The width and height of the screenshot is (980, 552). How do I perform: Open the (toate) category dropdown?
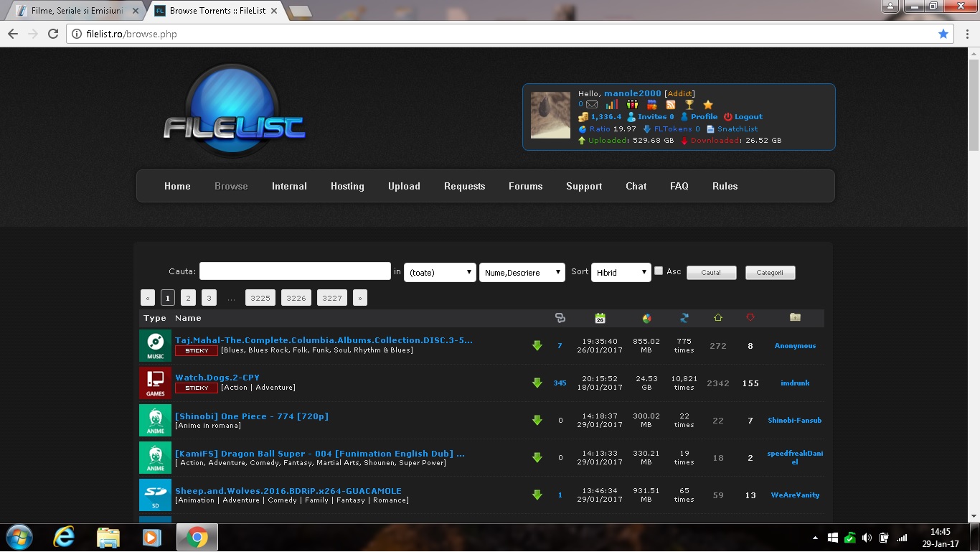[440, 272]
